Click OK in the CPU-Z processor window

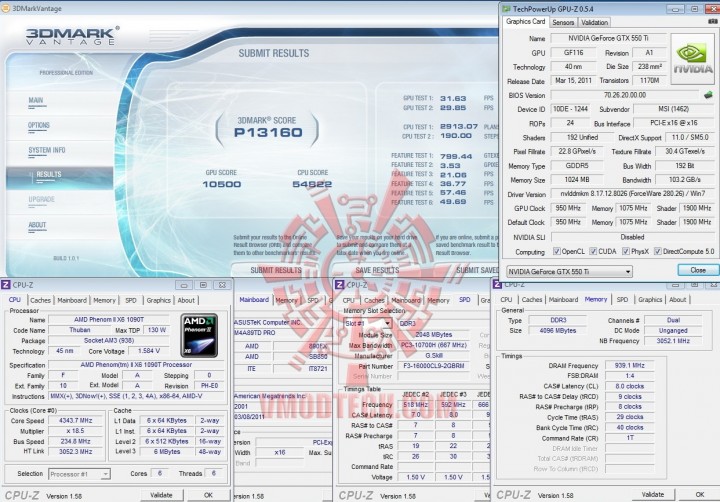click(208, 495)
